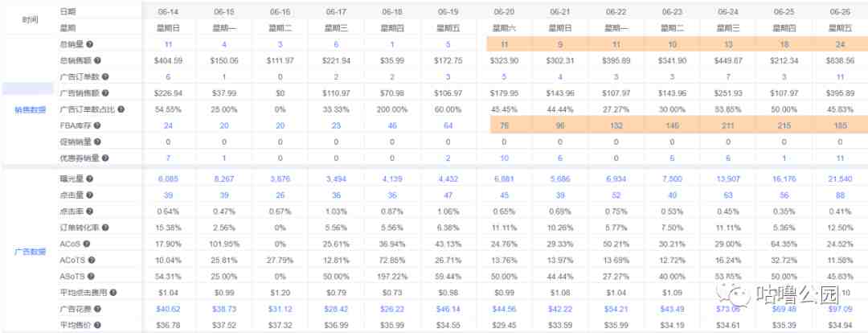Image resolution: width=868 pixels, height=333 pixels.
Task: Click the 平均售价 value $29.45
Action: click(504, 324)
